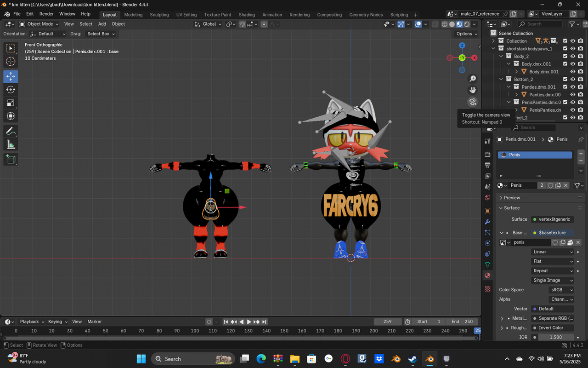The width and height of the screenshot is (588, 368).
Task: Click the add material slot plus button
Action: [x=581, y=153]
